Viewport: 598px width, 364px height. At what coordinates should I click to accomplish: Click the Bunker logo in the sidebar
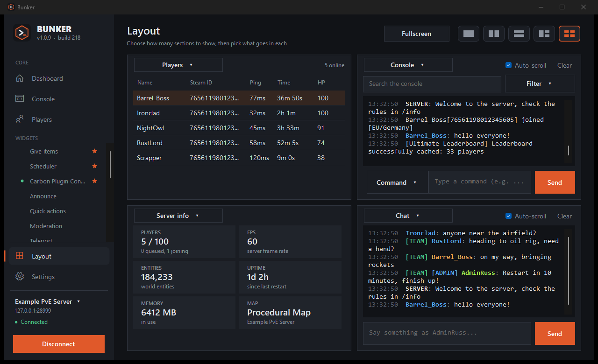pos(21,33)
